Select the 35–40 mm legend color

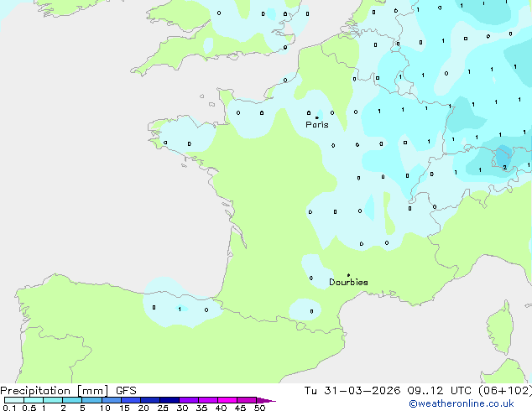tap(208, 400)
